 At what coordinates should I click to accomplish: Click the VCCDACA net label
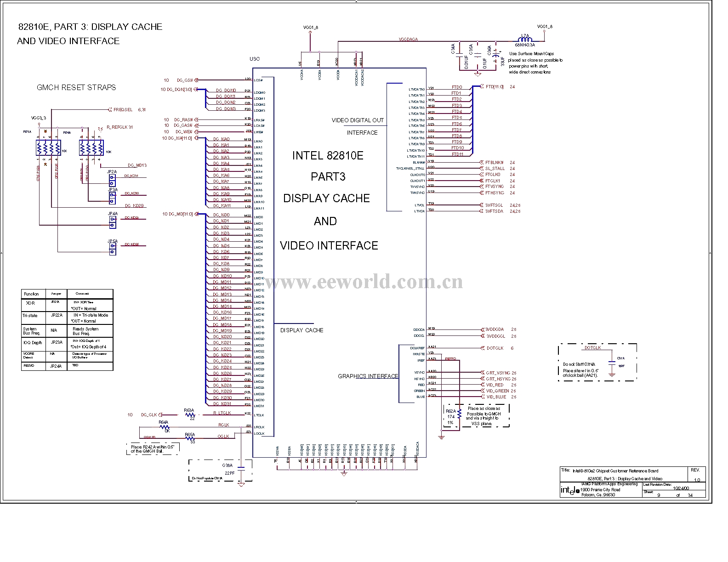tap(408, 40)
